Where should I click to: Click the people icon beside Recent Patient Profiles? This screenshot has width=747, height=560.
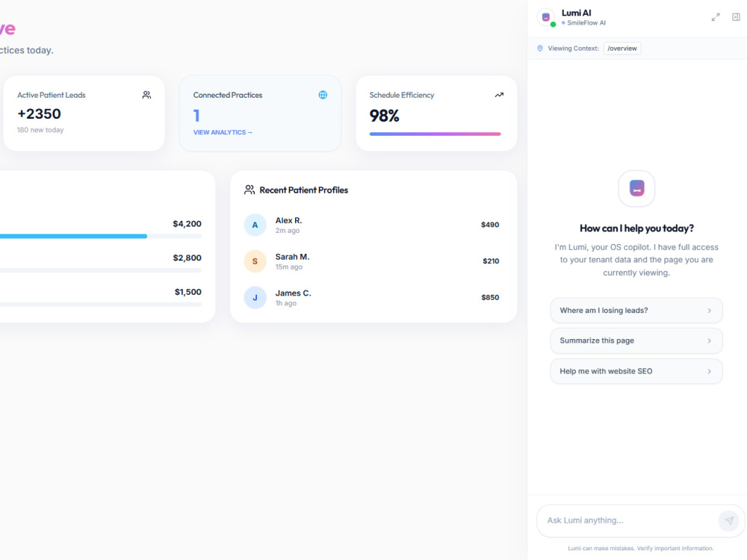249,190
